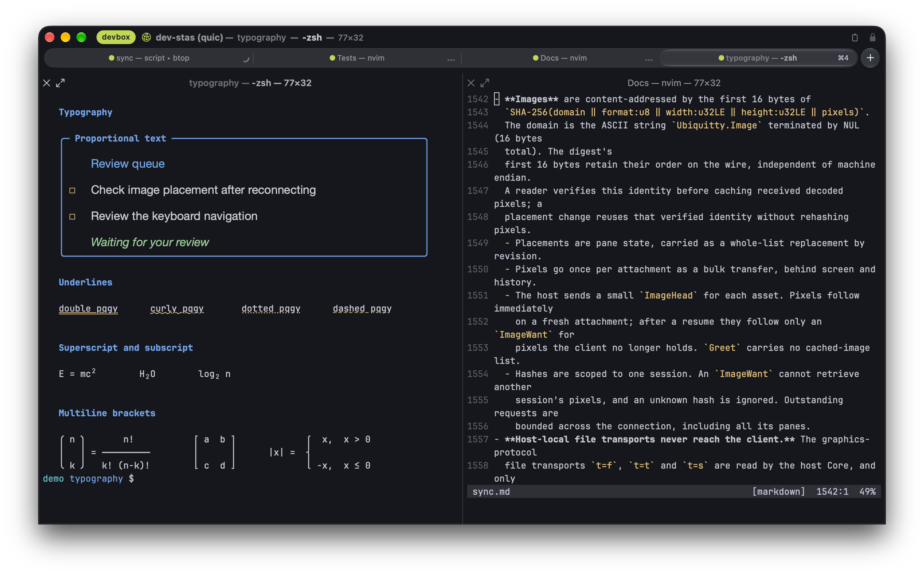
Task: Add a new tab with plus button
Action: click(x=870, y=58)
